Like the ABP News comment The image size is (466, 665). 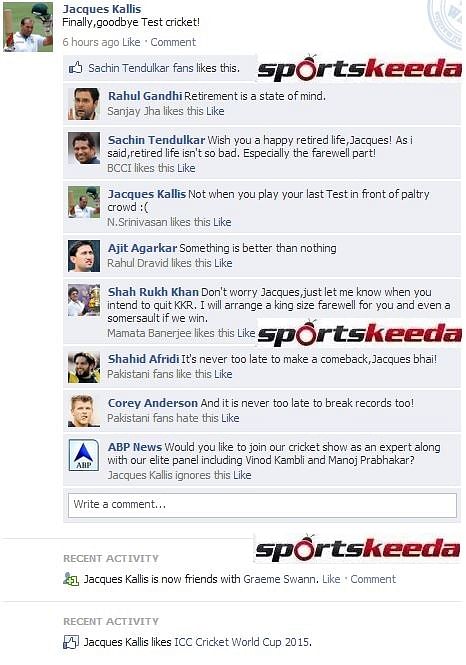click(x=242, y=475)
